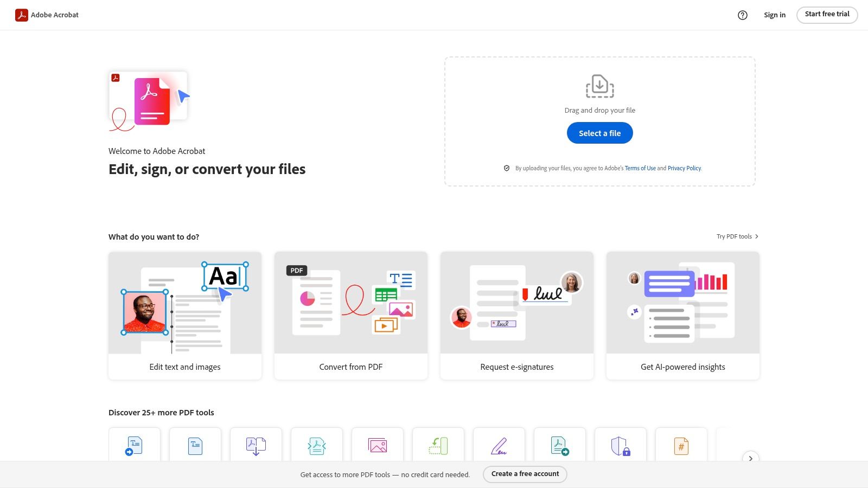Open the compress PDF tool icon
Image resolution: width=868 pixels, height=488 pixels.
pyautogui.click(x=317, y=446)
